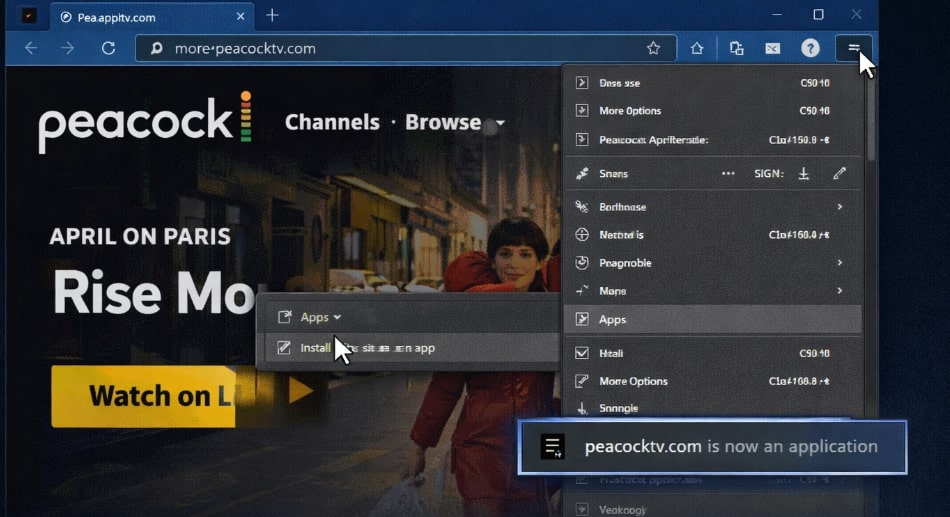
Task: Click the Pragroble clock icon
Action: tap(582, 262)
